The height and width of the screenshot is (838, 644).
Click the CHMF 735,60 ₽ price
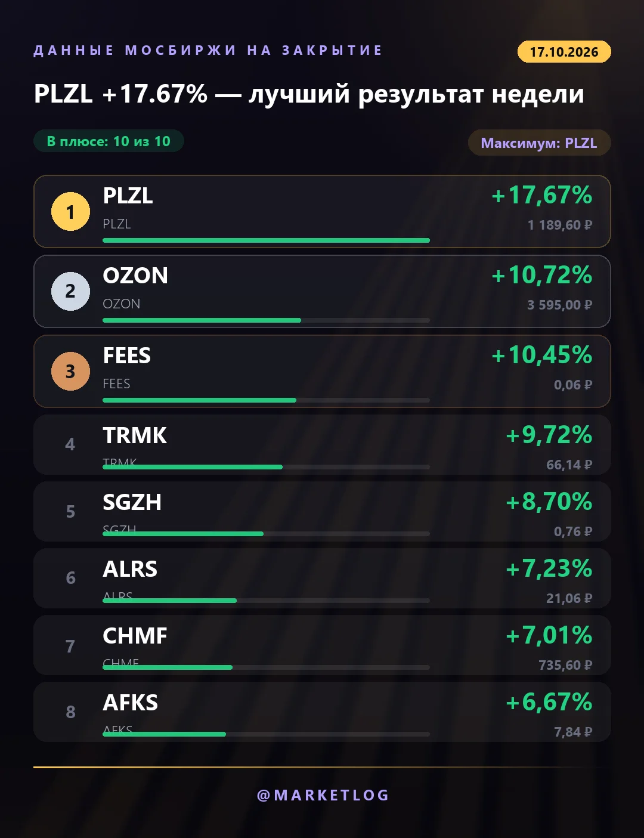point(565,665)
